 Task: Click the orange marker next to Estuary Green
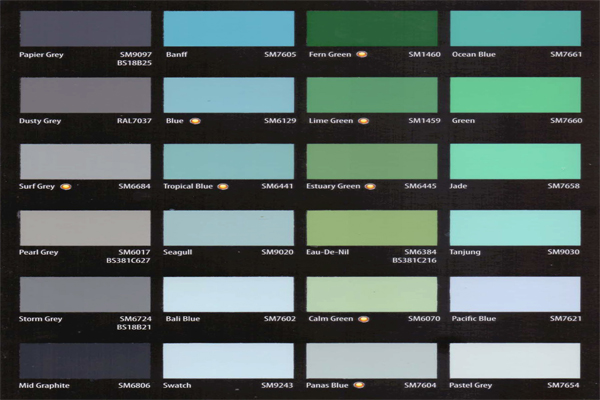(369, 186)
